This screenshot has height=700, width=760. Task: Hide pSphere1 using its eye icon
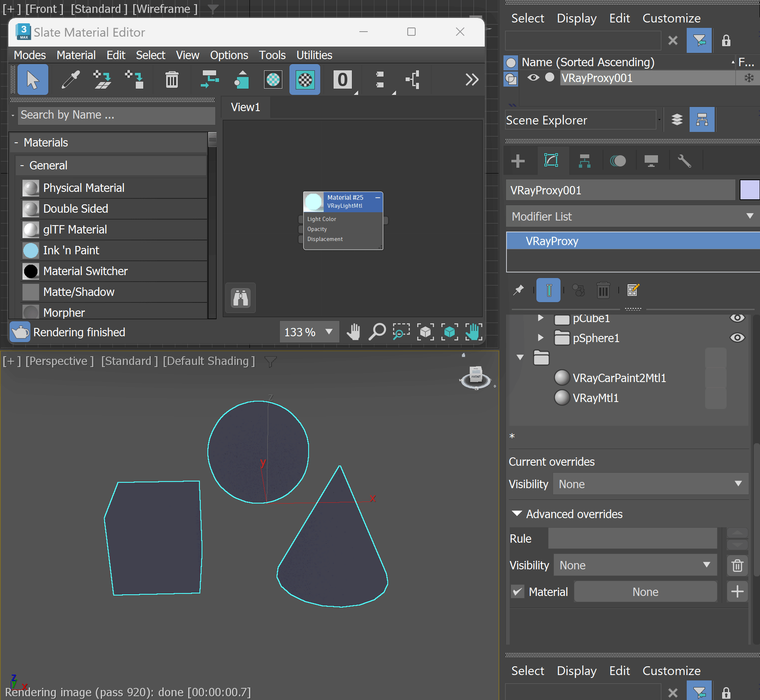738,338
